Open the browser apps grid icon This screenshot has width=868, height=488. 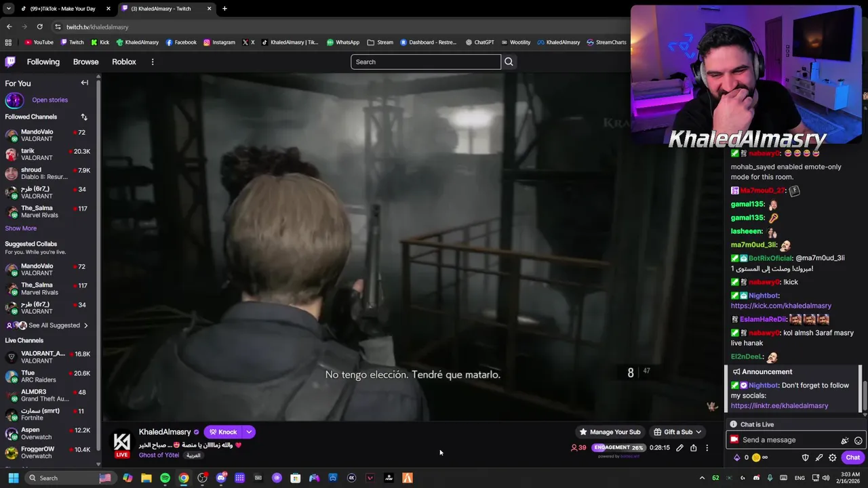pos(8,42)
